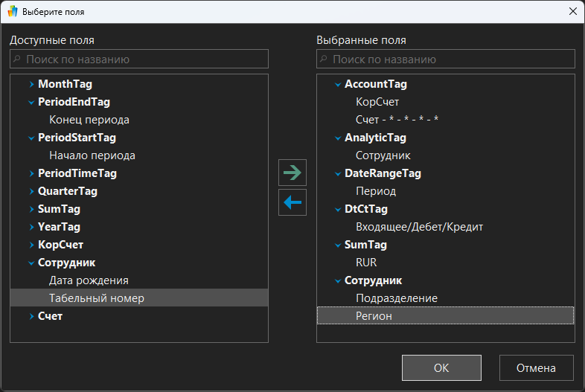This screenshot has height=392, width=585.
Task: Expand the YearTag node
Action: pyautogui.click(x=31, y=228)
